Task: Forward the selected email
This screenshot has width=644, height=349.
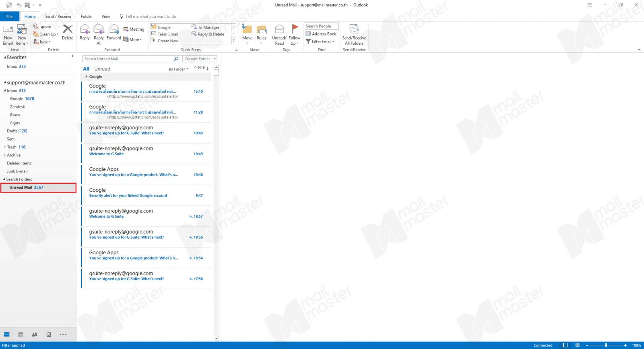Action: (114, 32)
